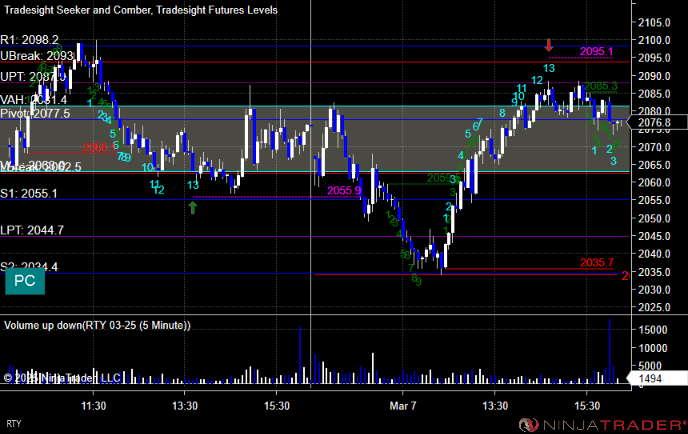The width and height of the screenshot is (688, 434).
Task: Click the 2076.8 current price marker
Action: point(659,122)
